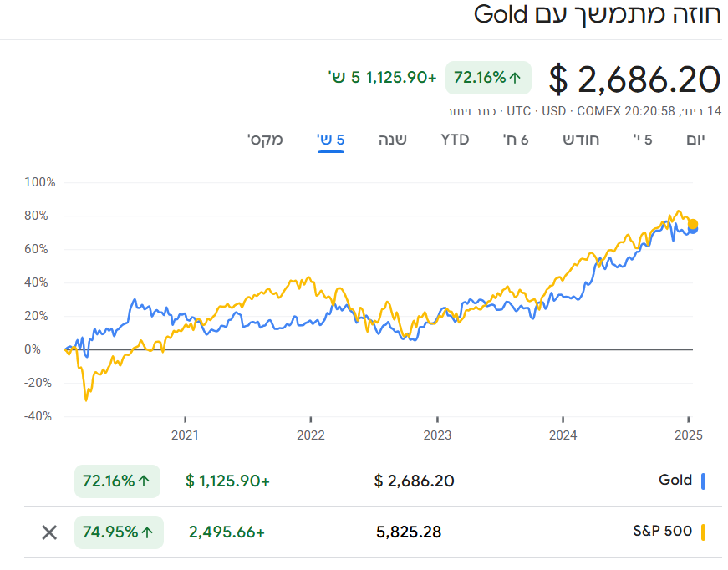Select the יום (1 day) range tab
The image size is (728, 570).
pyautogui.click(x=695, y=139)
